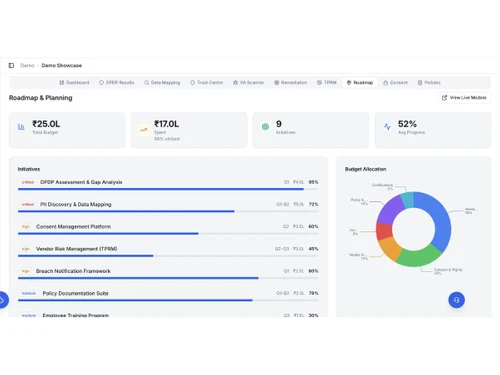Click the Avg Progress activity icon
The image size is (500, 375).
(387, 127)
